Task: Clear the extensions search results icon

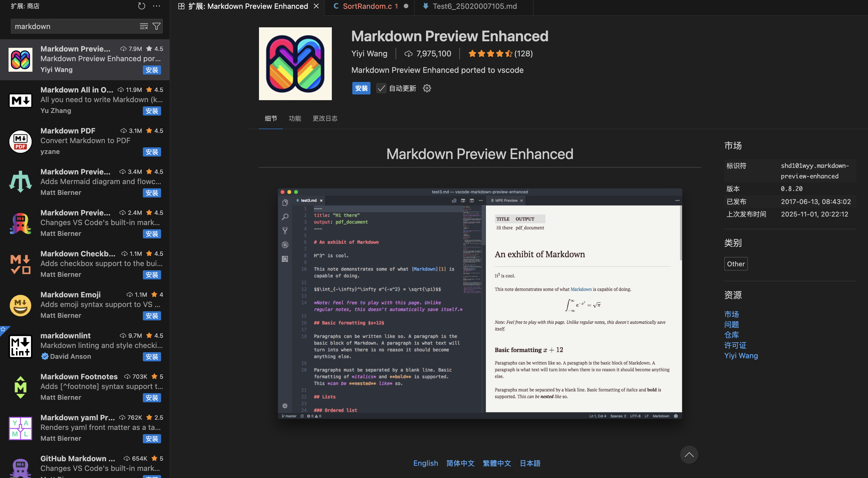Action: pos(144,26)
